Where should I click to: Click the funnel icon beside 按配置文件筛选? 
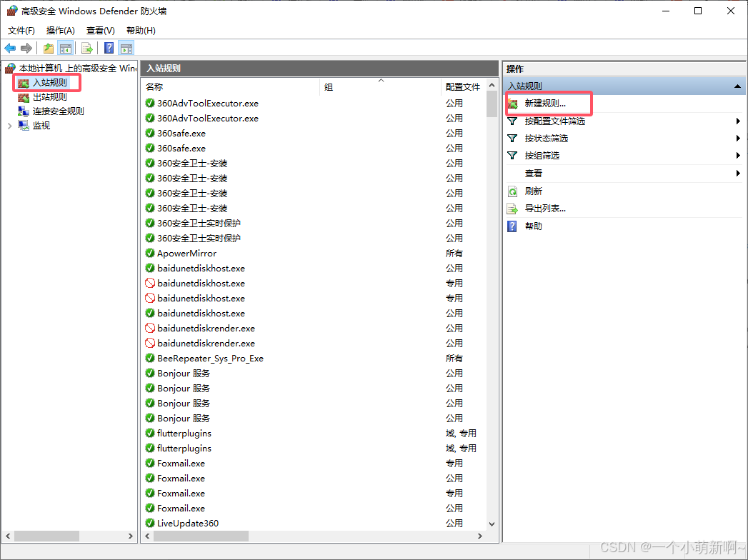coord(512,121)
